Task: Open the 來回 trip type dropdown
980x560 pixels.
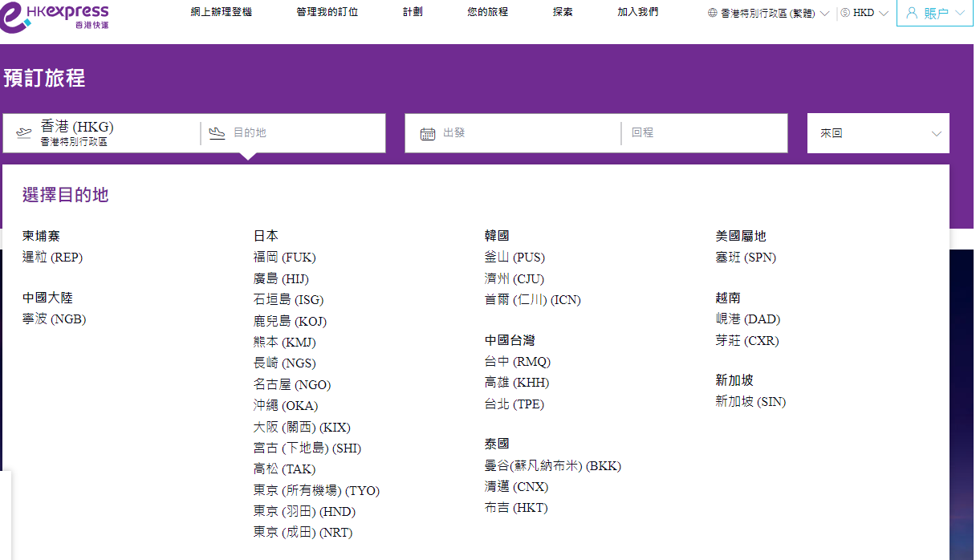Action: 877,132
